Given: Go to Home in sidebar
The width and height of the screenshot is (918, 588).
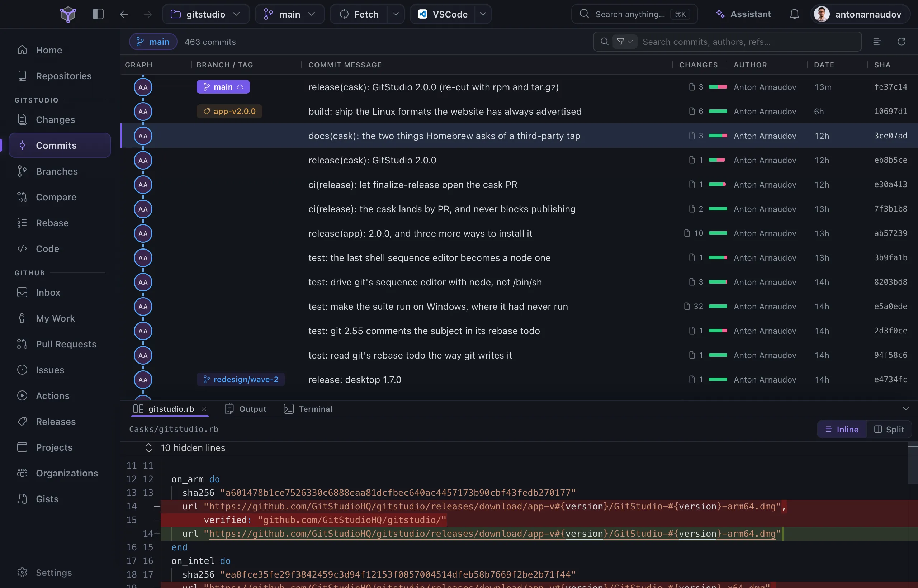Looking at the screenshot, I should (x=60, y=50).
